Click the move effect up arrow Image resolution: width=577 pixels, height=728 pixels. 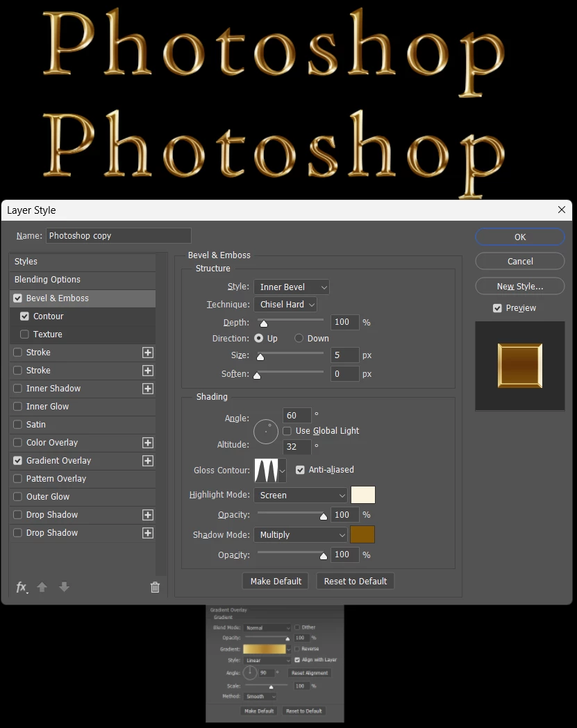pyautogui.click(x=42, y=587)
